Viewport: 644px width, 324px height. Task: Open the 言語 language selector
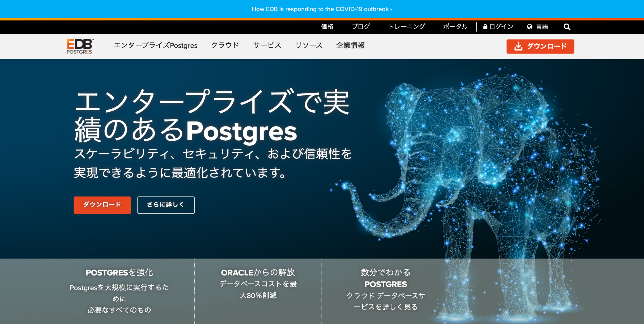click(x=537, y=27)
